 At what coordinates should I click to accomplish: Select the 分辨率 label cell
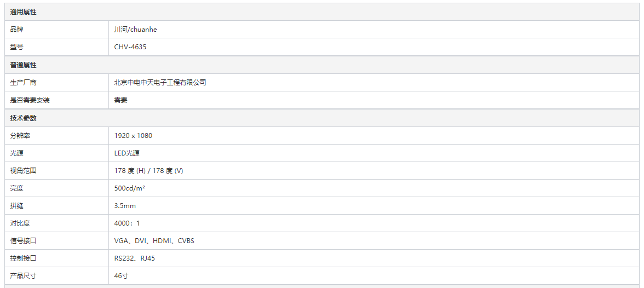pos(57,136)
